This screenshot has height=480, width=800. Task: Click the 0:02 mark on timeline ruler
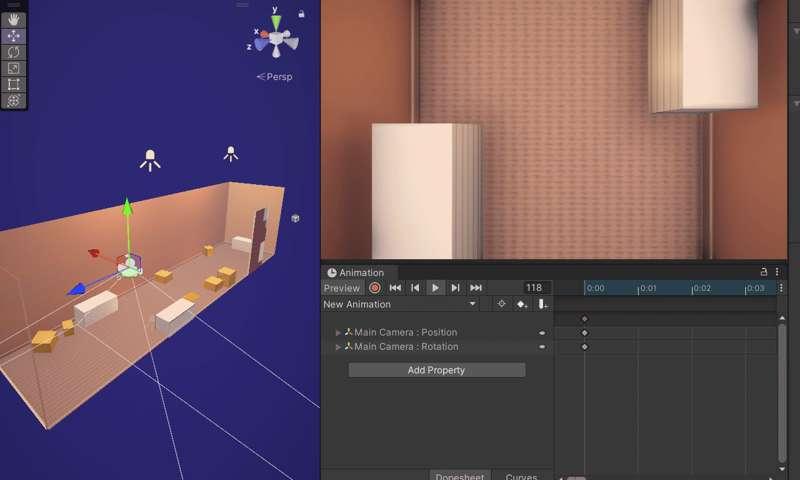click(702, 288)
